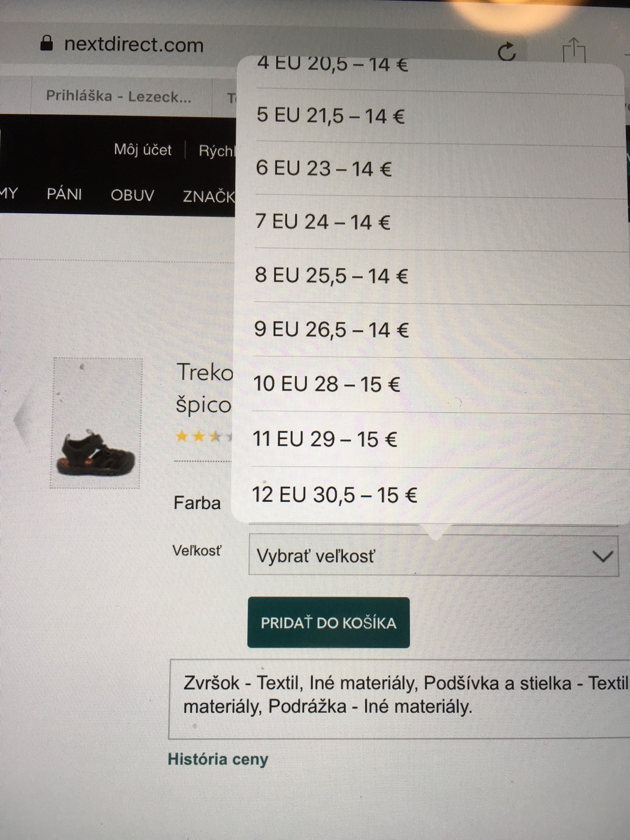
Task: Switch to the Prihláška - Lezeck... tab
Action: coord(119,96)
